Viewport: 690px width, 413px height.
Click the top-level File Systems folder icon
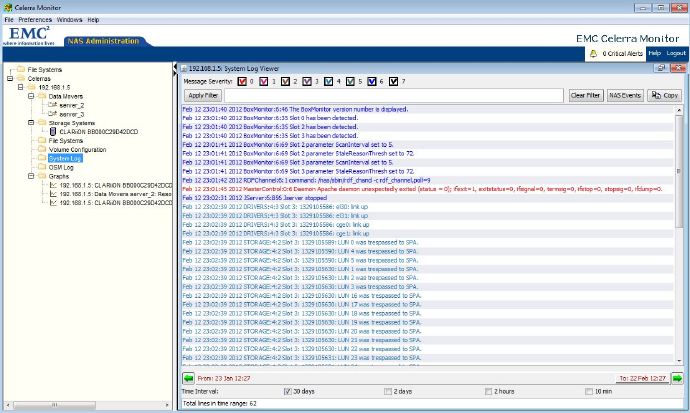point(21,69)
